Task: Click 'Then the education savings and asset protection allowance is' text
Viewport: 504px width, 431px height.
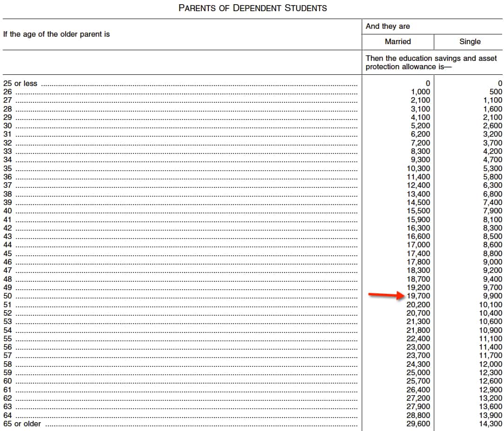Action: (431, 62)
